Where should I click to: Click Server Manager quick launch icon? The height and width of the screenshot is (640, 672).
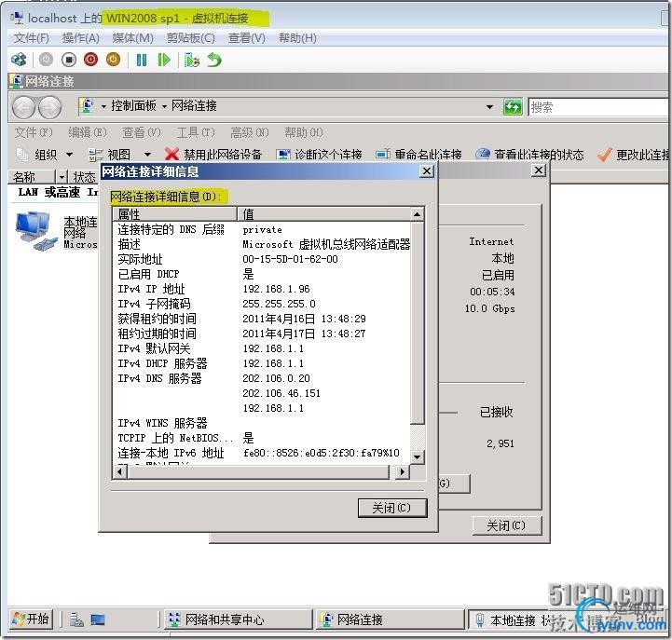[76, 620]
